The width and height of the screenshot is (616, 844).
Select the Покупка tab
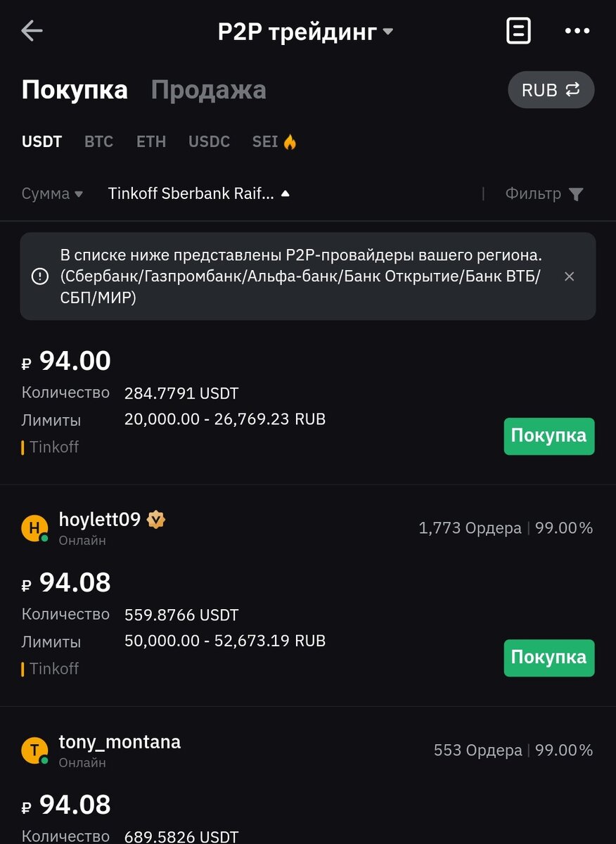tap(75, 90)
